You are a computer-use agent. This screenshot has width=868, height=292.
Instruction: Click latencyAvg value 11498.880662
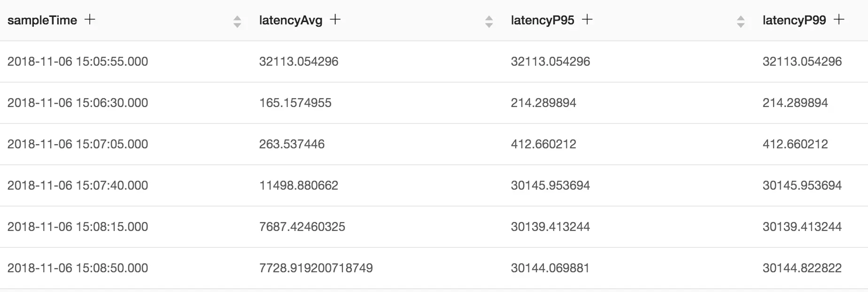click(x=299, y=185)
